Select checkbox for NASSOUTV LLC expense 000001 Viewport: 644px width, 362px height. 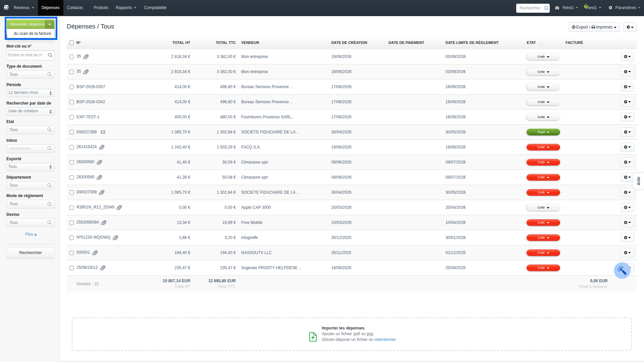pyautogui.click(x=71, y=253)
